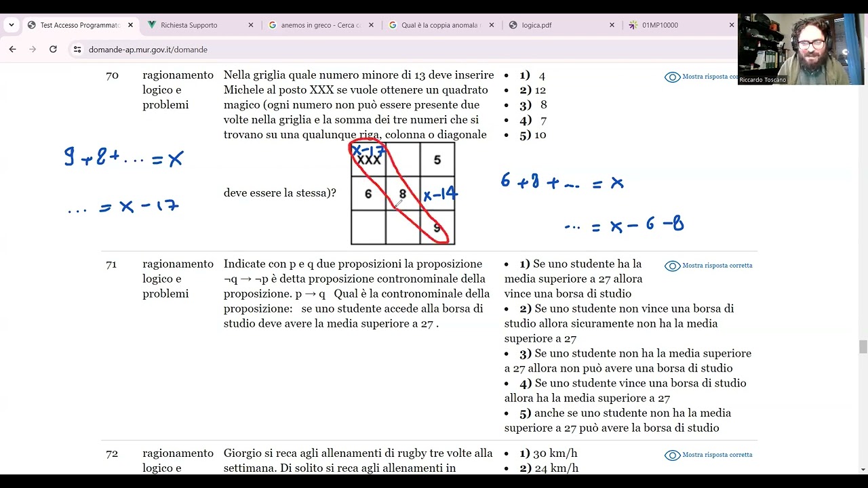
Task: Go back to the previous page
Action: pos(12,49)
